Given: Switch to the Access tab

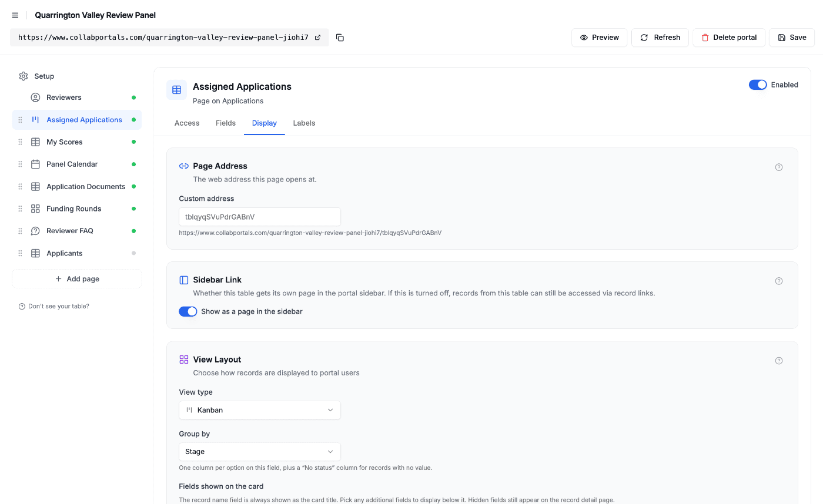Looking at the screenshot, I should pos(187,123).
